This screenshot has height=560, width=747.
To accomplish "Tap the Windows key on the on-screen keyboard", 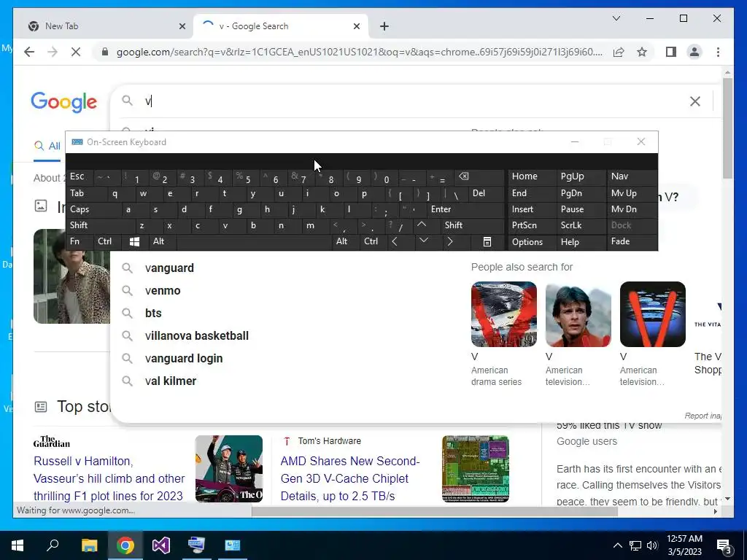I will [x=134, y=242].
